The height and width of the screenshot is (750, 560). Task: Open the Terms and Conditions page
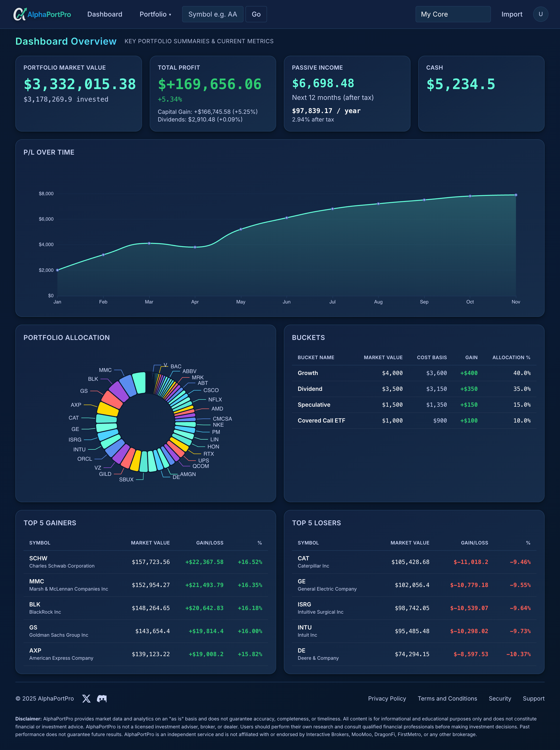[x=447, y=698]
